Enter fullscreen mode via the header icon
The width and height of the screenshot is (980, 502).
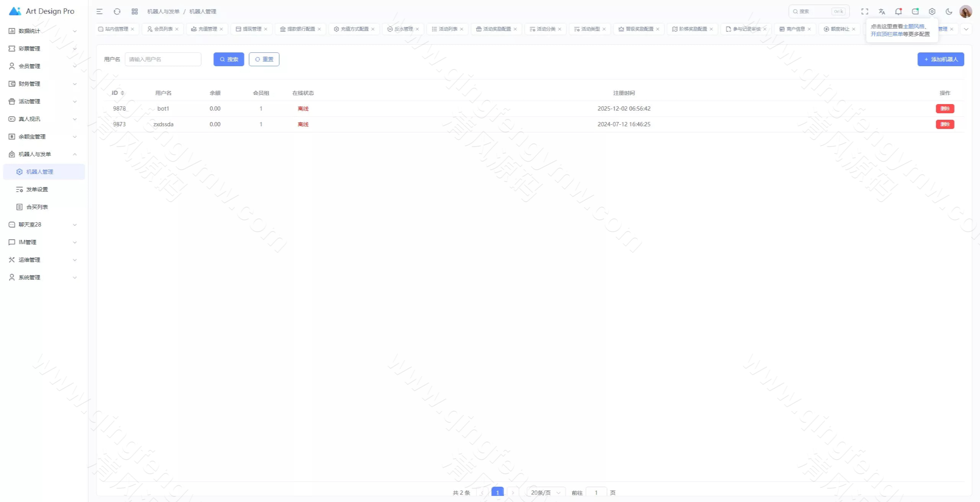click(864, 11)
